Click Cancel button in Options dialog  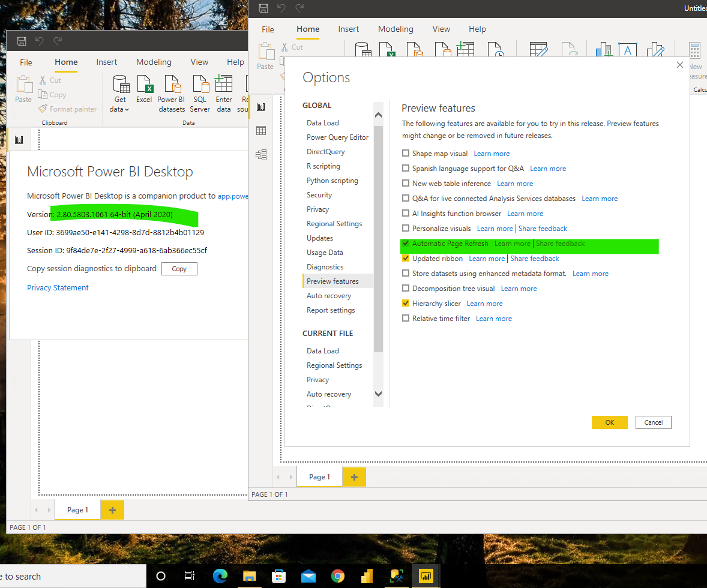[x=654, y=422]
